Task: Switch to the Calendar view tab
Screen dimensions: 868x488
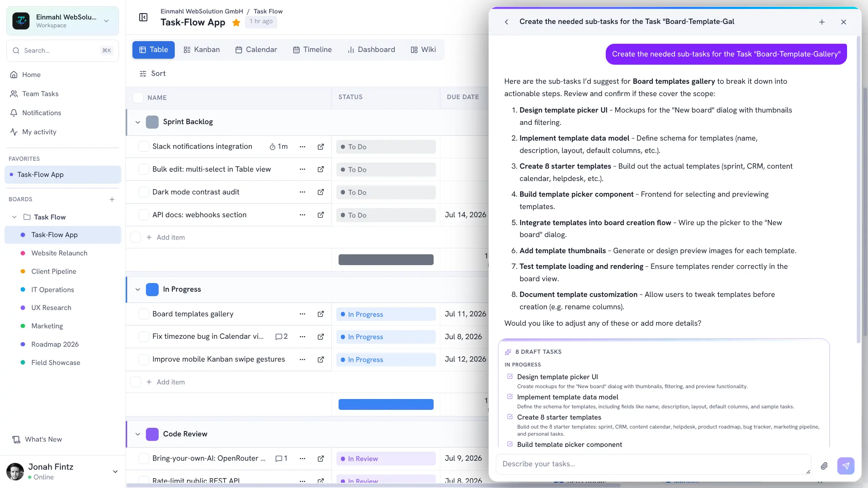Action: click(256, 50)
